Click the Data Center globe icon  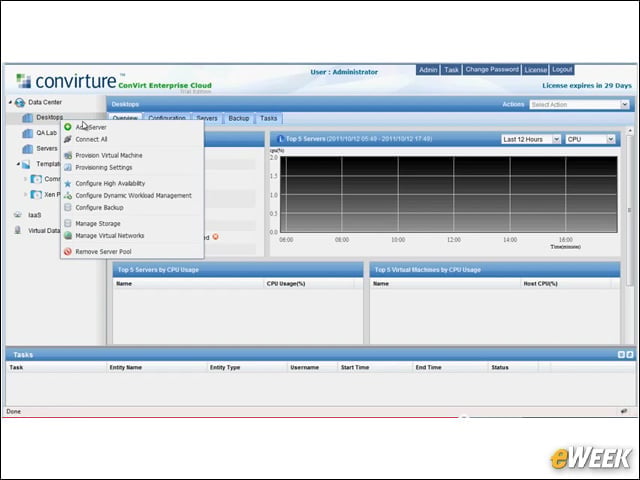pos(20,103)
